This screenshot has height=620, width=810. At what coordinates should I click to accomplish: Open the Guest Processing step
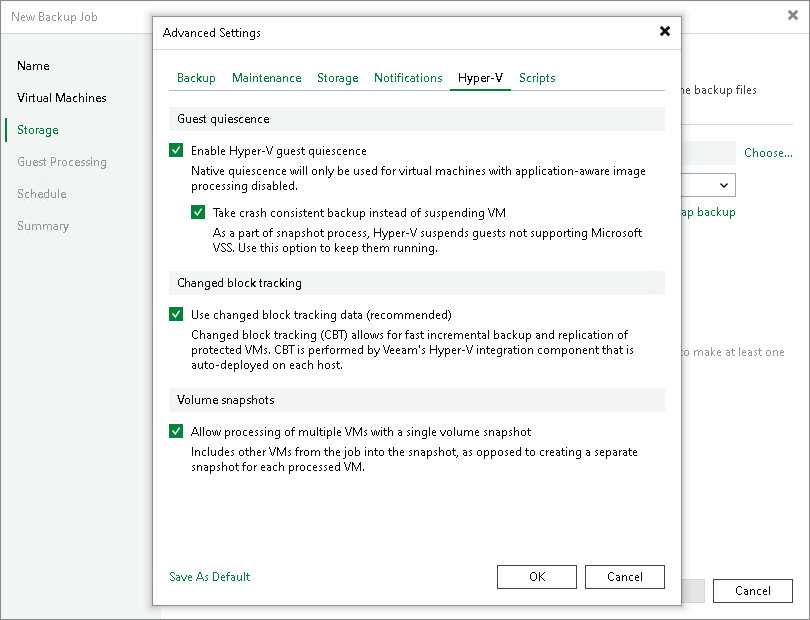click(x=62, y=162)
